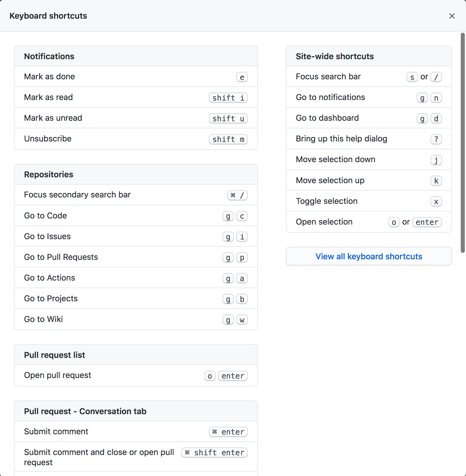The width and height of the screenshot is (466, 476).
Task: Click the 'Go to Pull Requests' shortcut label
Action: pyautogui.click(x=61, y=257)
